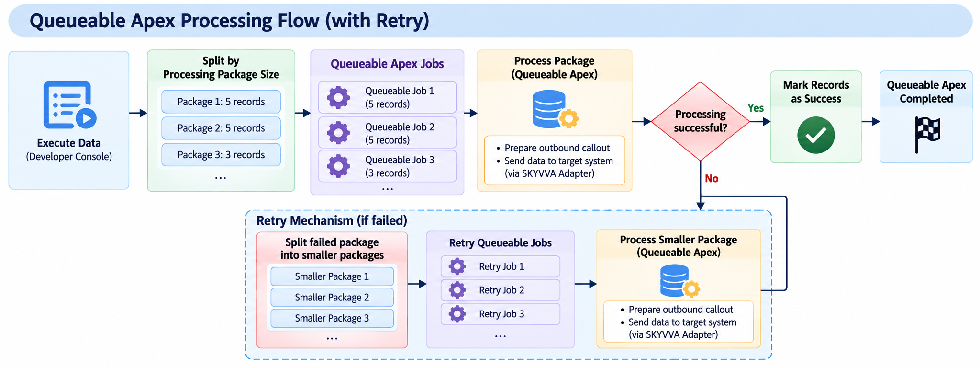Screen dimensions: 980x368
Task: Click the 'Process Smaller Package (Queueable Apex)' heading
Action: tap(679, 246)
